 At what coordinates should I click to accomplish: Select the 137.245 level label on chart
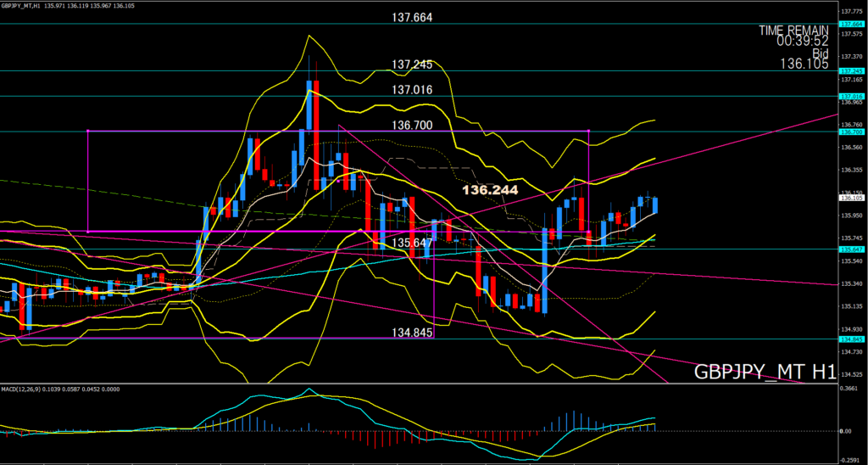[412, 64]
